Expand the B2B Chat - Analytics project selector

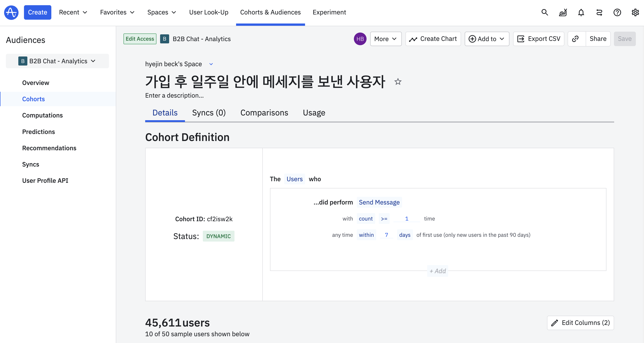[57, 61]
